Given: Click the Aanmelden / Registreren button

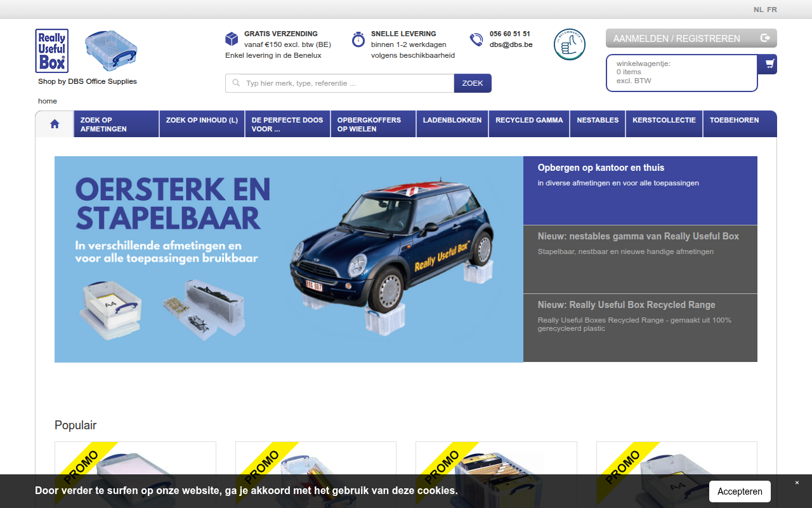Looking at the screenshot, I should point(691,38).
